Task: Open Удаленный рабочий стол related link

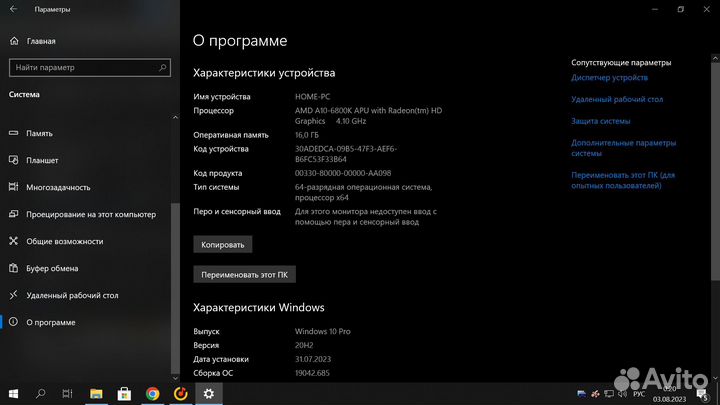Action: [x=617, y=99]
